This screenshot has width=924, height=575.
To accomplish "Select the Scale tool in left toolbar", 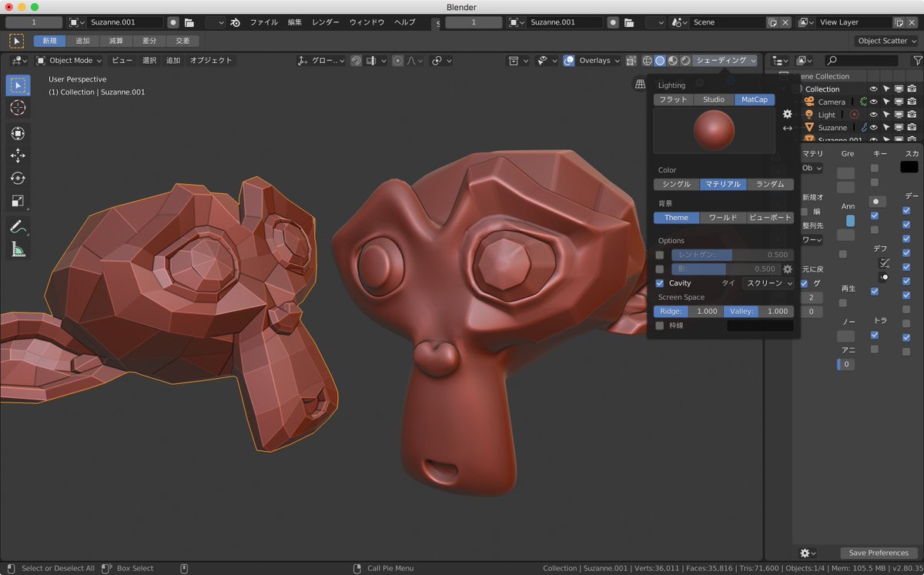I will coord(18,201).
